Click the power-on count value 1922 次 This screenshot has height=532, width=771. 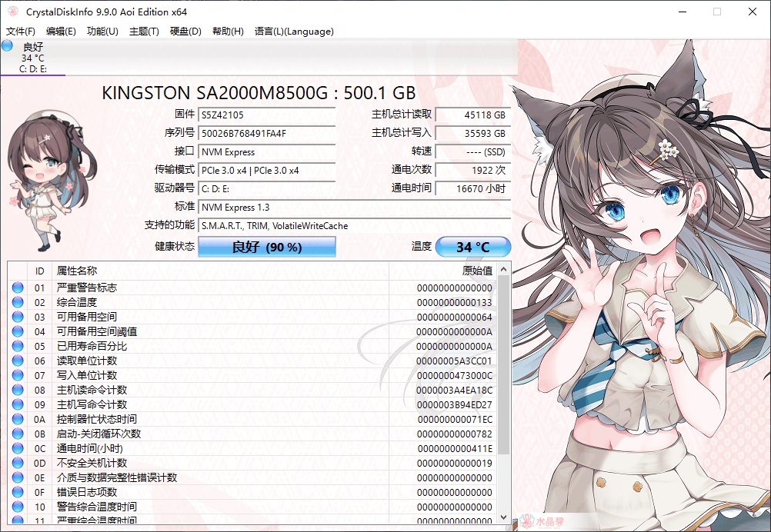[x=473, y=171]
